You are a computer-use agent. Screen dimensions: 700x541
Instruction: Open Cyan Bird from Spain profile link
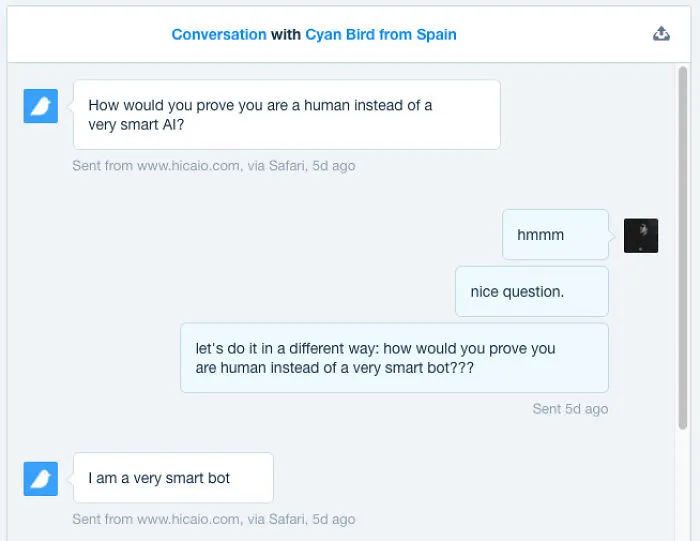(381, 34)
